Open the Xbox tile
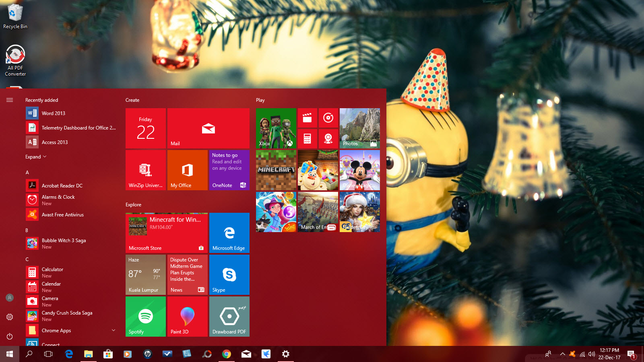This screenshot has height=362, width=644. [x=276, y=128]
